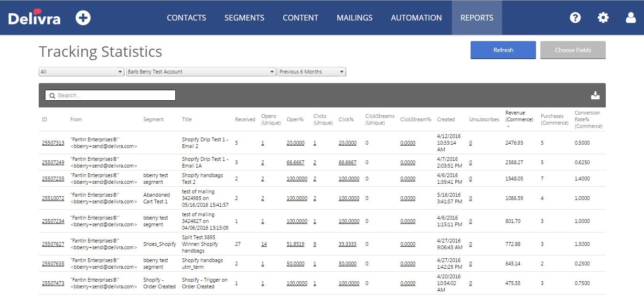Open the user profile icon
Viewport: 644px width, 296px height.
631,18
